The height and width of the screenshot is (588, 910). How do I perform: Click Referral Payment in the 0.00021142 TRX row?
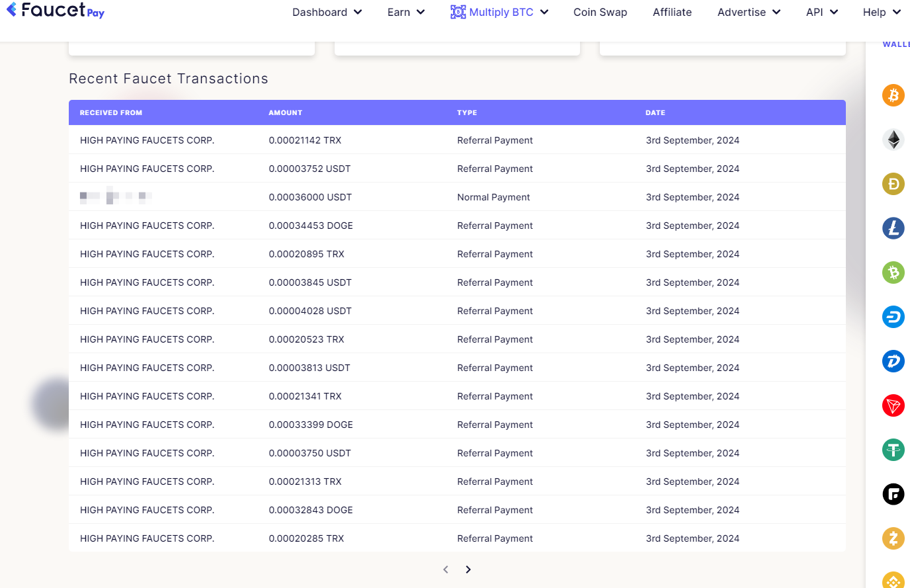coord(495,140)
